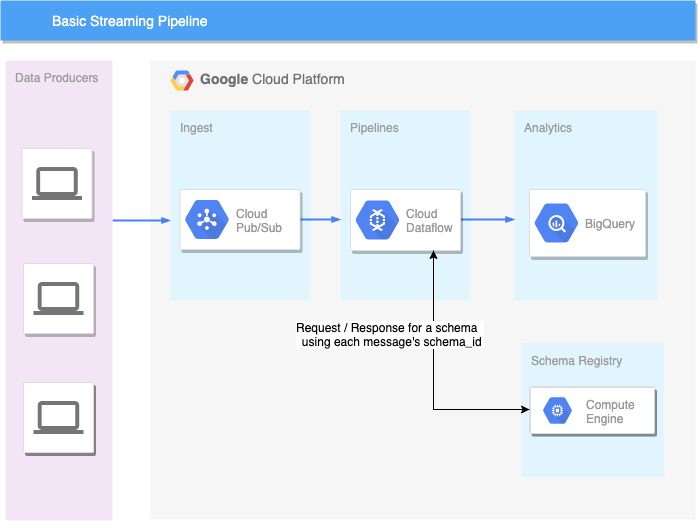Image resolution: width=698 pixels, height=521 pixels.
Task: Click the Cloud Pub/Sub hexagon icon
Action: click(x=207, y=220)
